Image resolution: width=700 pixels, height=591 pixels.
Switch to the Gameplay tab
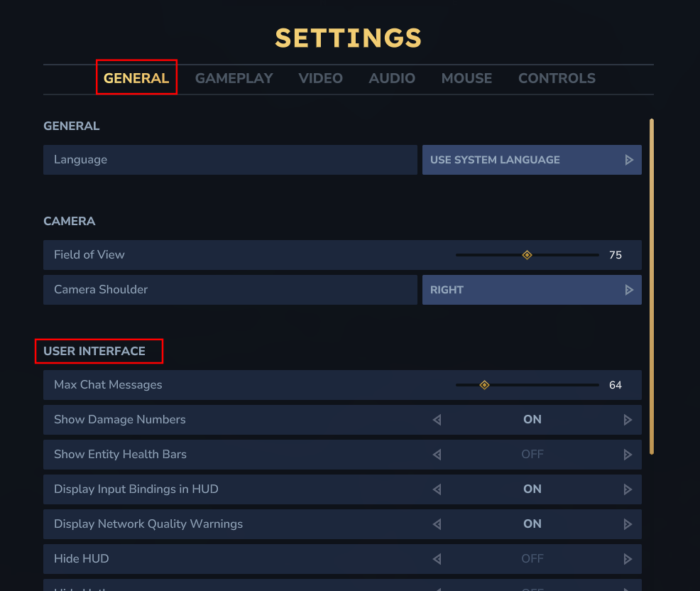tap(234, 78)
